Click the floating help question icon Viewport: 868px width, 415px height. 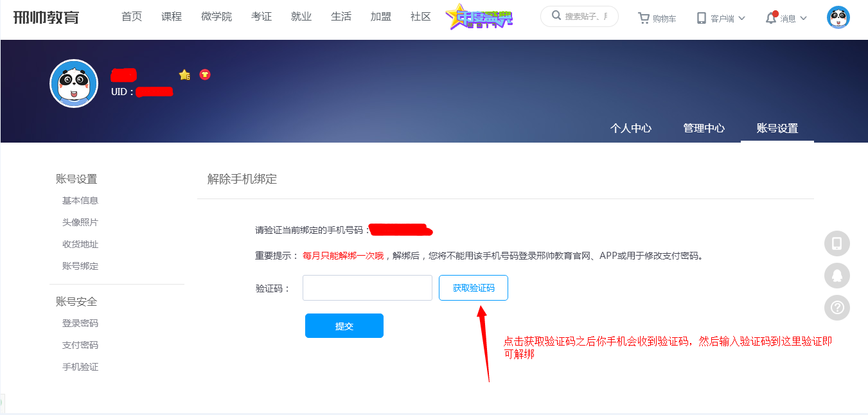(x=837, y=308)
